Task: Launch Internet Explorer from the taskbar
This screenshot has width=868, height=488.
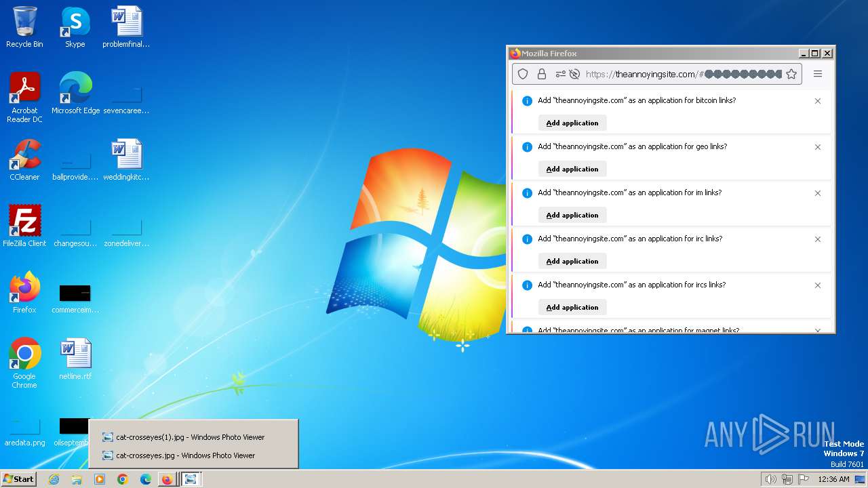Action: click(54, 479)
